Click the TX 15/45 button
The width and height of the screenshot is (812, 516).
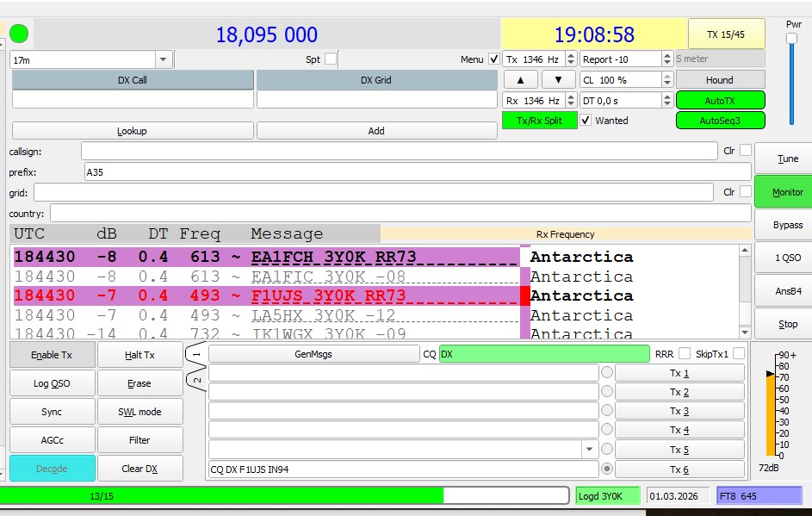tap(726, 34)
